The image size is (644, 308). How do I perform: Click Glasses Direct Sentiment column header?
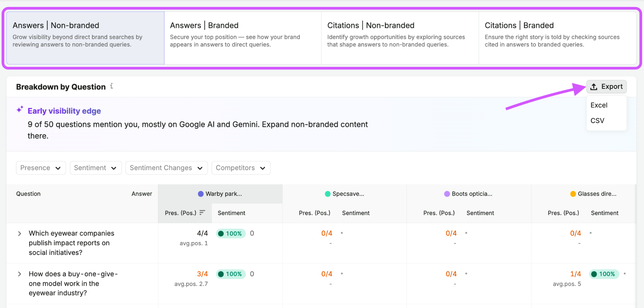(605, 213)
